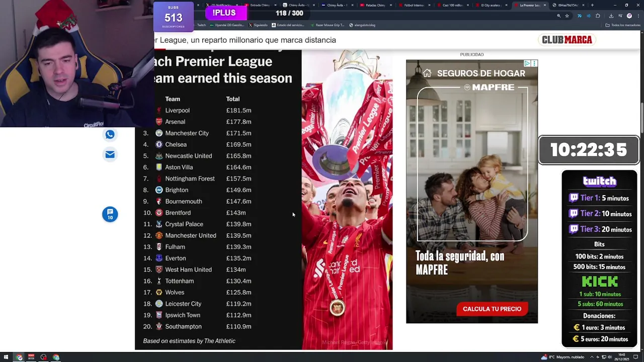Click the Wolves £125.8m row
644x362 pixels.
pyautogui.click(x=197, y=292)
